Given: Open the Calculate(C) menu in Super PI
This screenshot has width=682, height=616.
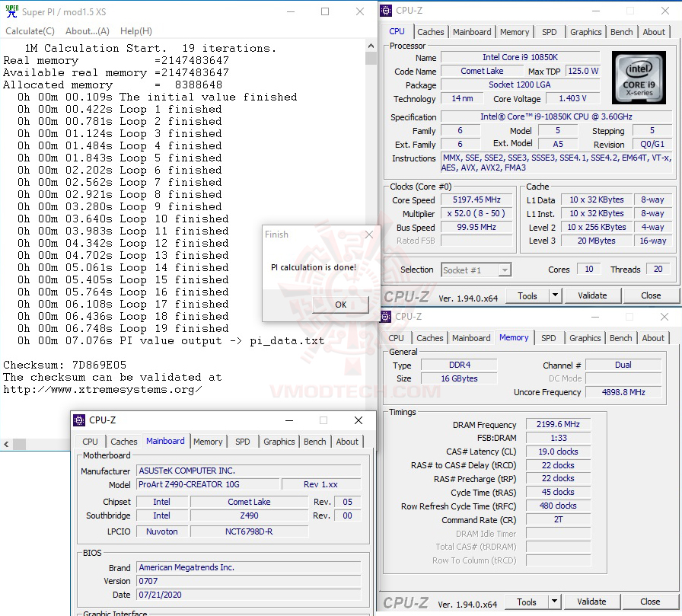Looking at the screenshot, I should [30, 31].
